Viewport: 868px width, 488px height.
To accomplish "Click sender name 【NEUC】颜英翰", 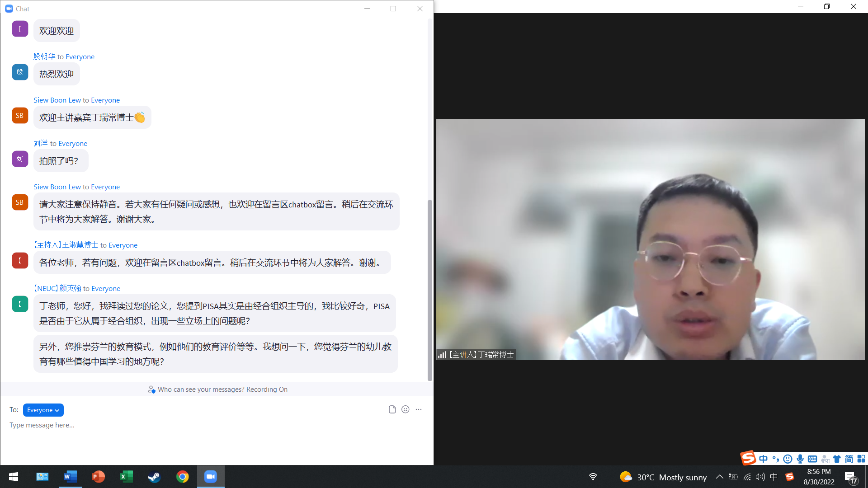I will (x=57, y=288).
